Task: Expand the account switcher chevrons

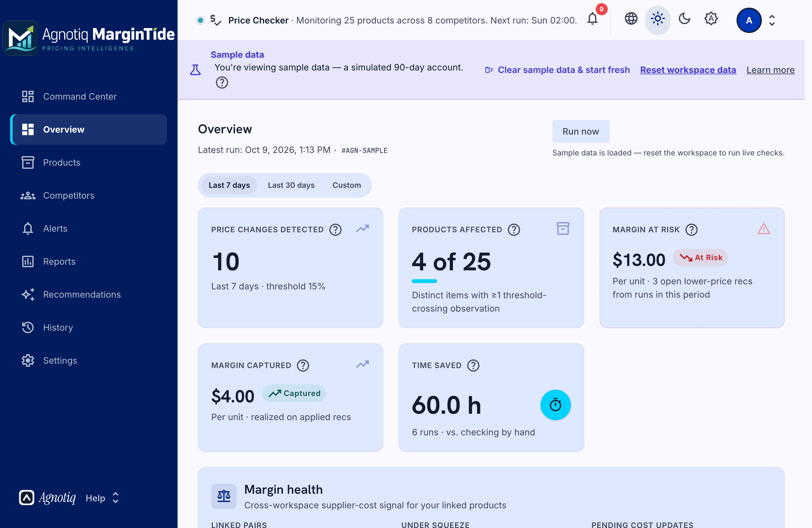Action: pos(772,21)
